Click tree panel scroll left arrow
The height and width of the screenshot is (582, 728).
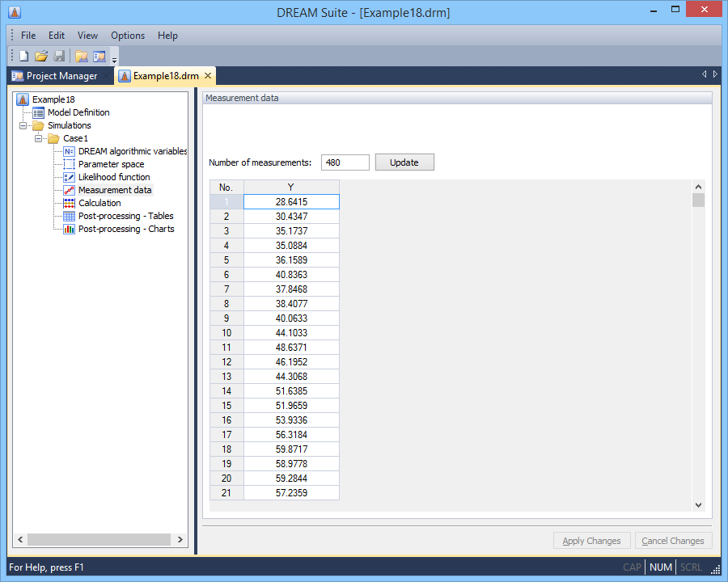point(20,539)
